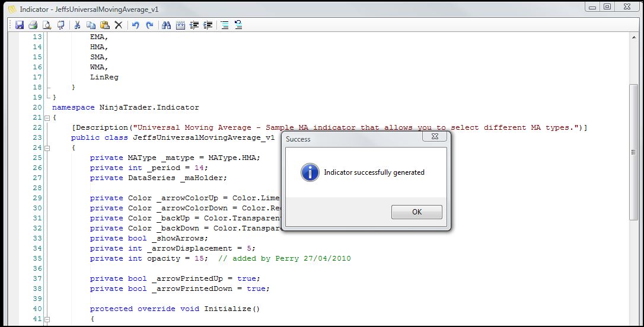
Task: Collapse the class block at line 24
Action: click(x=47, y=148)
